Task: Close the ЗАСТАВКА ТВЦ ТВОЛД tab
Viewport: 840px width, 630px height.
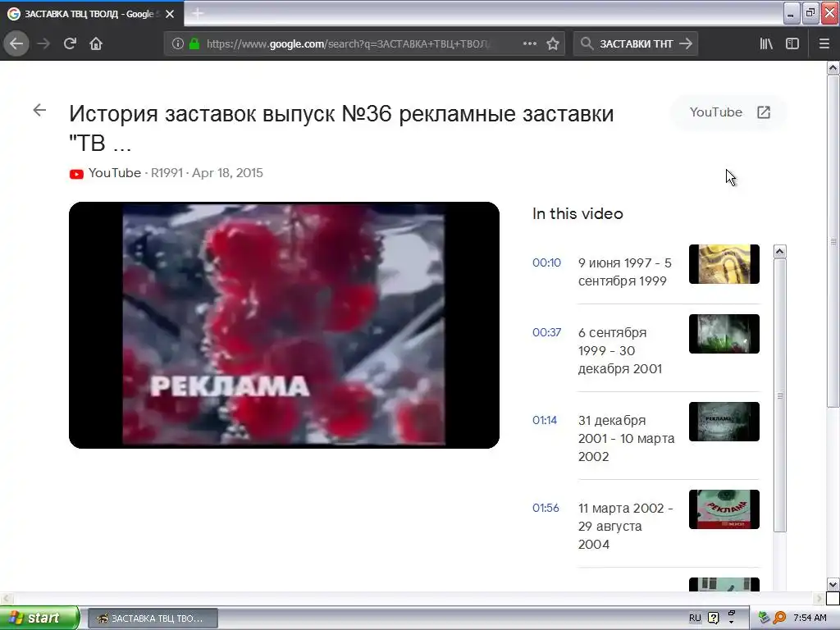Action: click(170, 14)
